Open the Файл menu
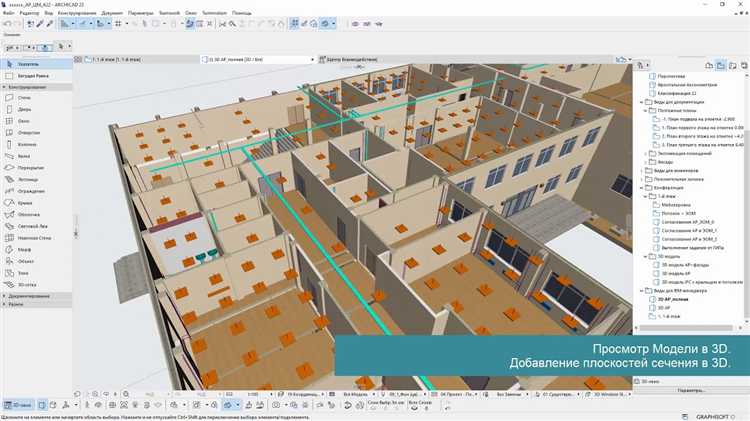The image size is (750, 421). pyautogui.click(x=8, y=13)
